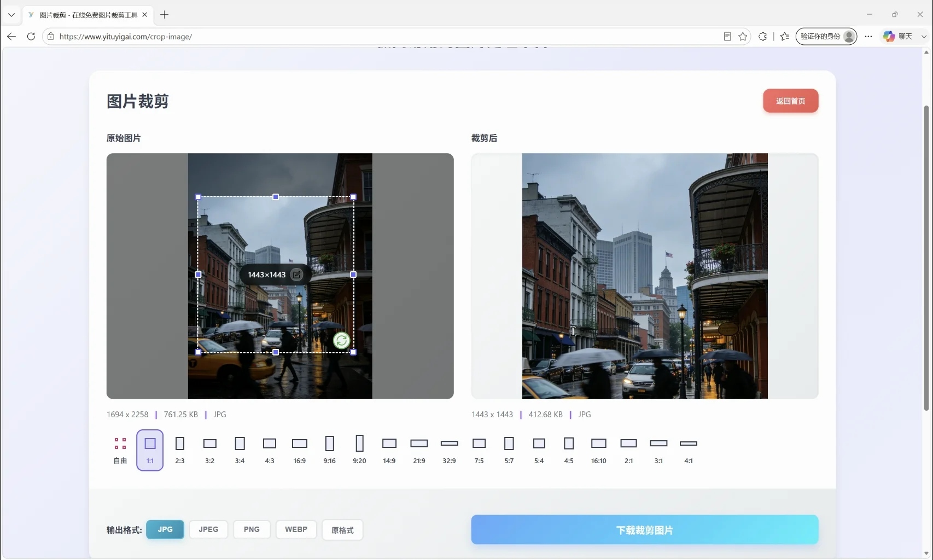
Task: Select the 4:3 crop ratio
Action: (x=270, y=450)
